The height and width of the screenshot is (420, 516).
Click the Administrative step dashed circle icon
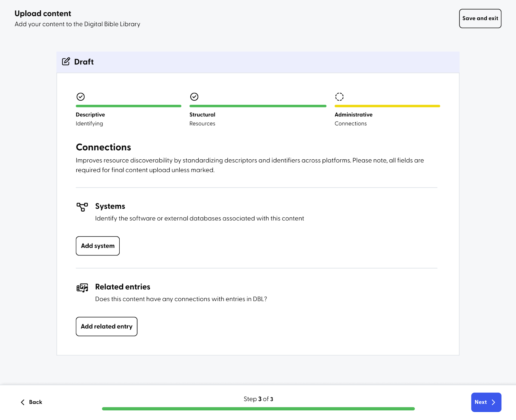[x=339, y=97]
